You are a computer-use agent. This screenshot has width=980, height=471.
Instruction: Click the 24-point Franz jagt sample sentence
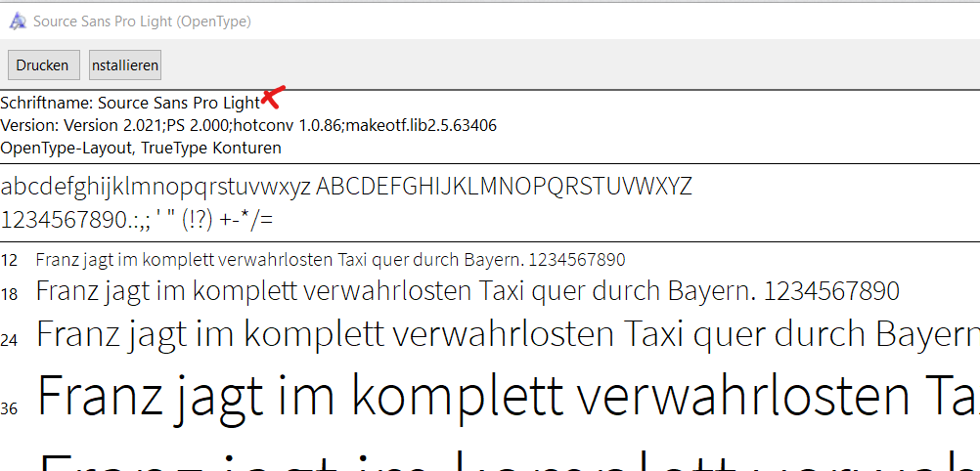509,334
